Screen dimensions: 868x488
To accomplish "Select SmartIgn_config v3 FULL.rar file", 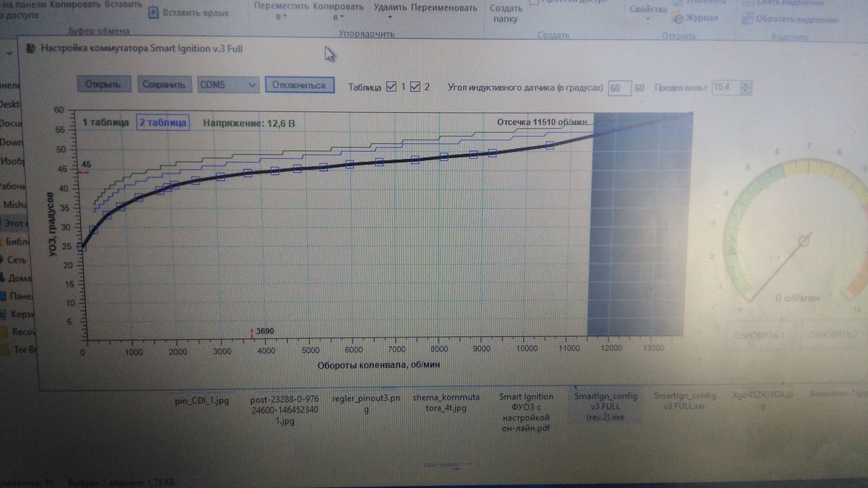I will tap(684, 401).
